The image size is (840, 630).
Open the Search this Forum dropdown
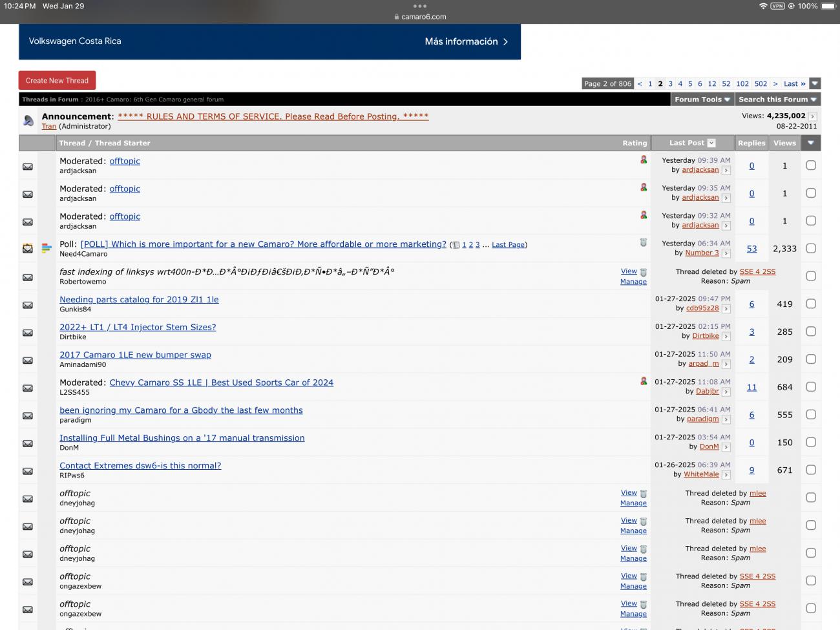(777, 99)
